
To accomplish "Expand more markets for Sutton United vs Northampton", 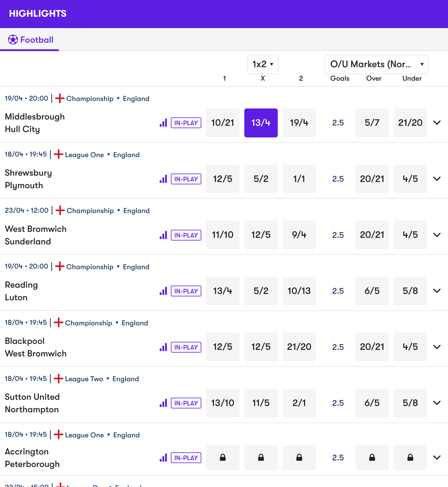I will coord(437,403).
